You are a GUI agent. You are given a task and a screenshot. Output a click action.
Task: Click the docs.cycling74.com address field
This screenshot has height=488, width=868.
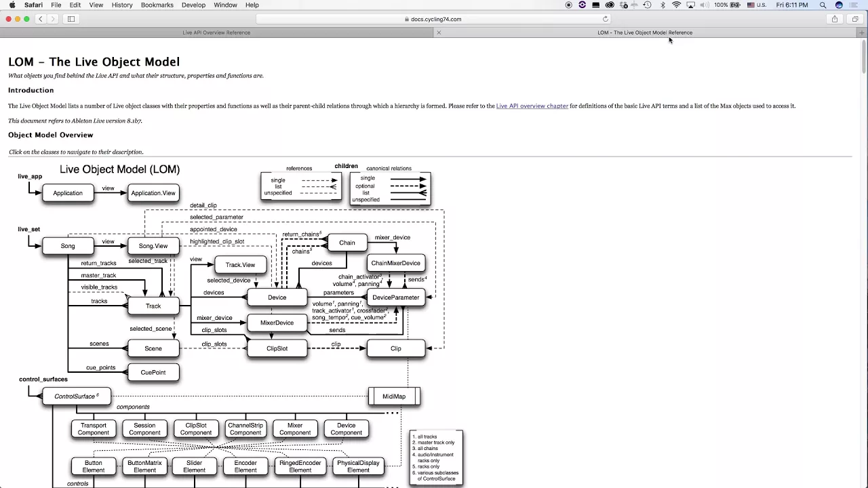click(434, 19)
